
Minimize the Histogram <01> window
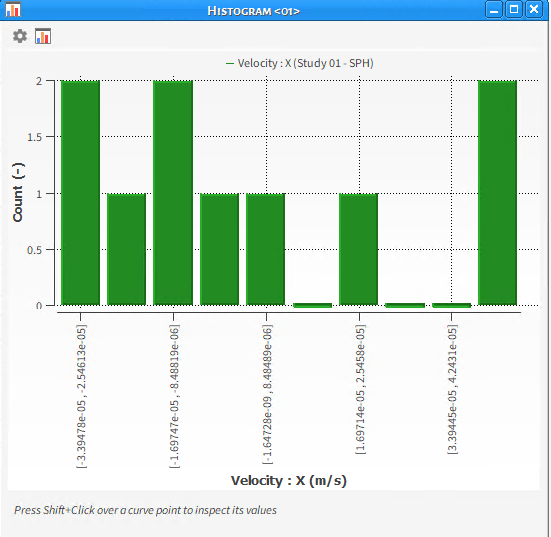(494, 9)
